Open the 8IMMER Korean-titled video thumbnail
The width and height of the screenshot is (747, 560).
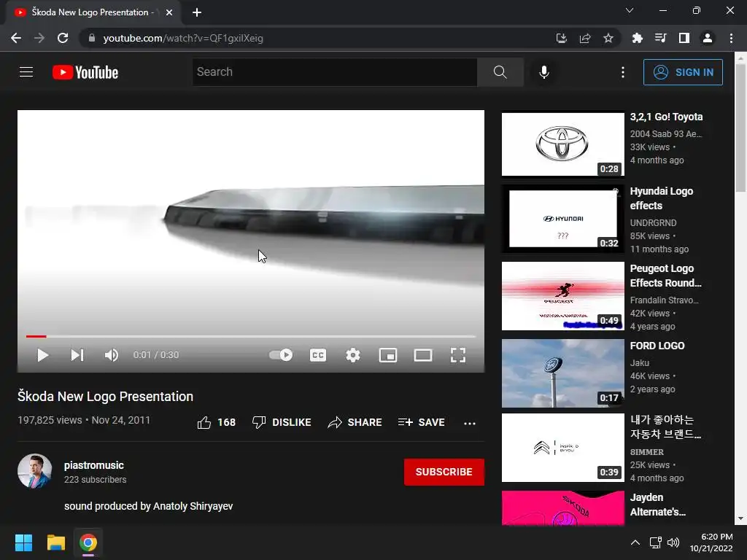(x=562, y=448)
